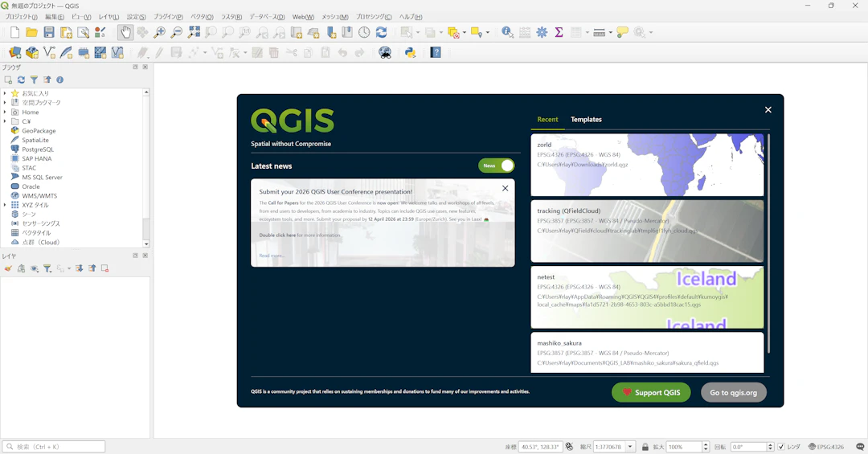The image size is (868, 454).
Task: Open the measure tool dropdown arrow
Action: [611, 33]
